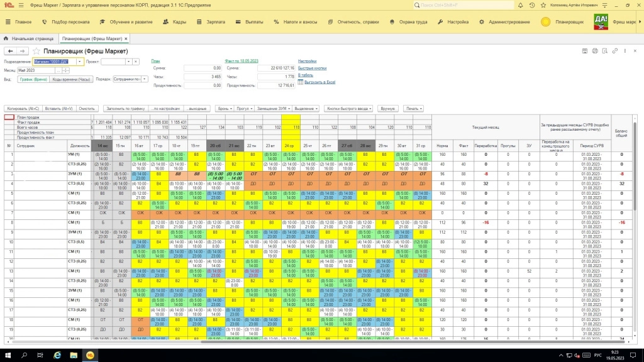Open the Выгрузить в Excel link
Image resolution: width=644 pixels, height=362 pixels.
pyautogui.click(x=319, y=82)
